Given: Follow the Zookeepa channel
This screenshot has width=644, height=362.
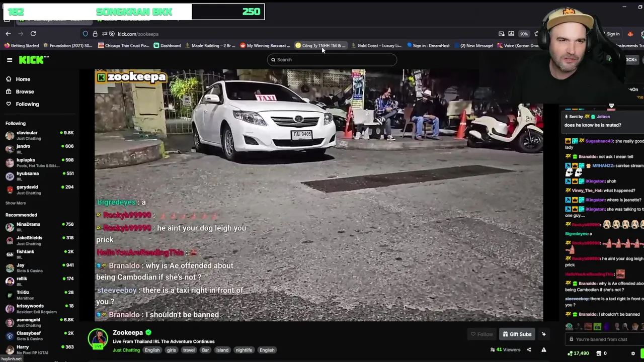Looking at the screenshot, I should tap(481, 334).
